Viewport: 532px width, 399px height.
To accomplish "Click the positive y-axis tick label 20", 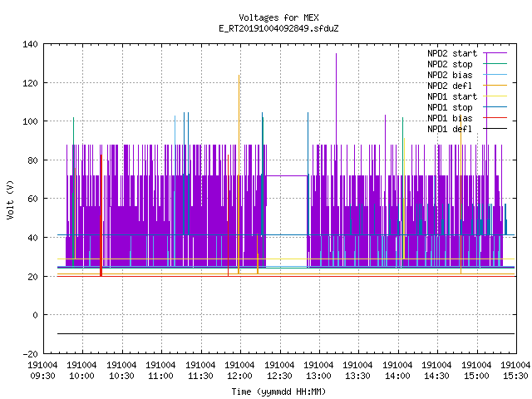I will pos(32,277).
